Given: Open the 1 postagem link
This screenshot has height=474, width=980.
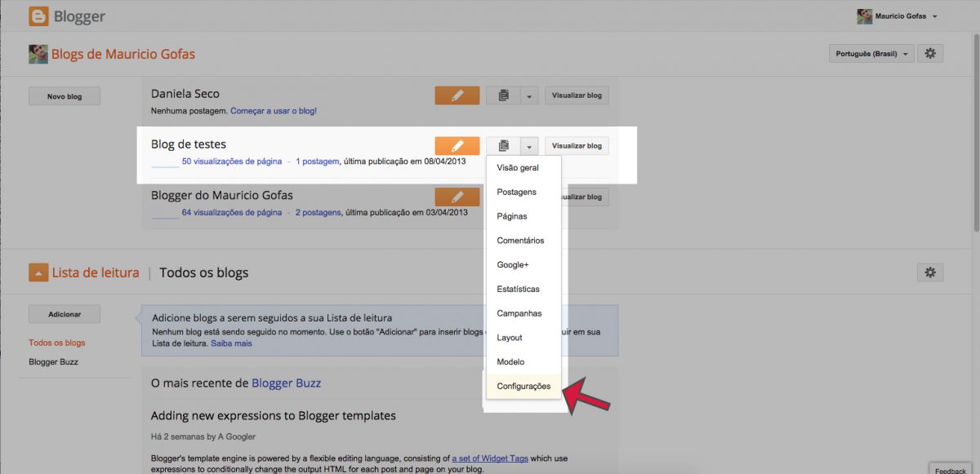Looking at the screenshot, I should (318, 162).
